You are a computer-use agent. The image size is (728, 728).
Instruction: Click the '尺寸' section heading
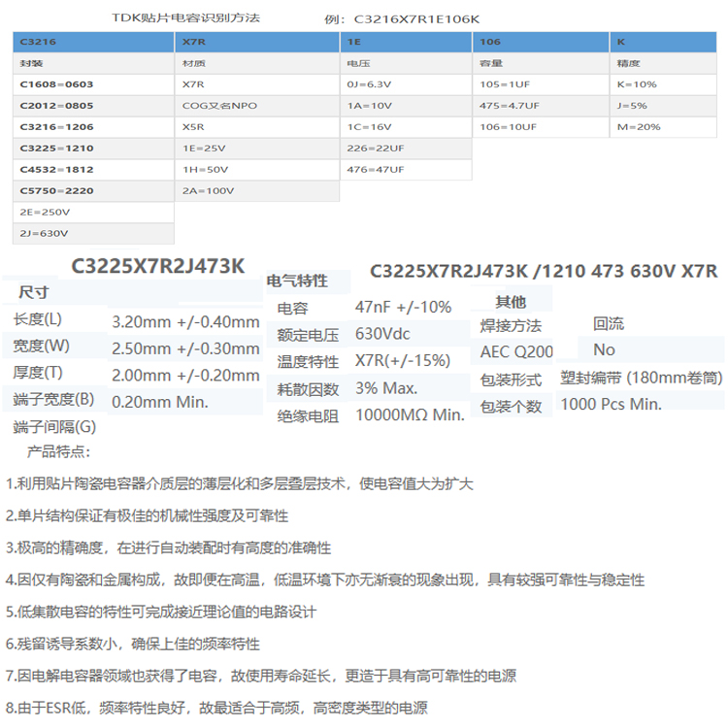[33, 292]
